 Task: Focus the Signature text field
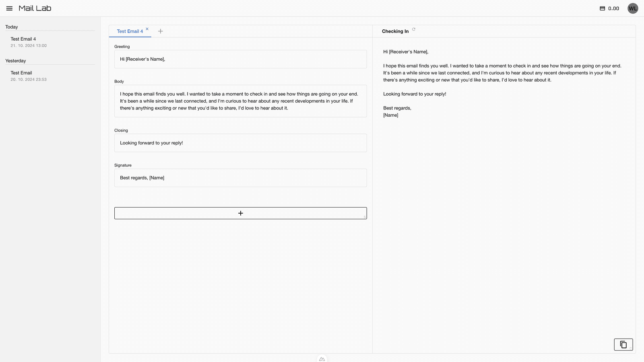[240, 178]
